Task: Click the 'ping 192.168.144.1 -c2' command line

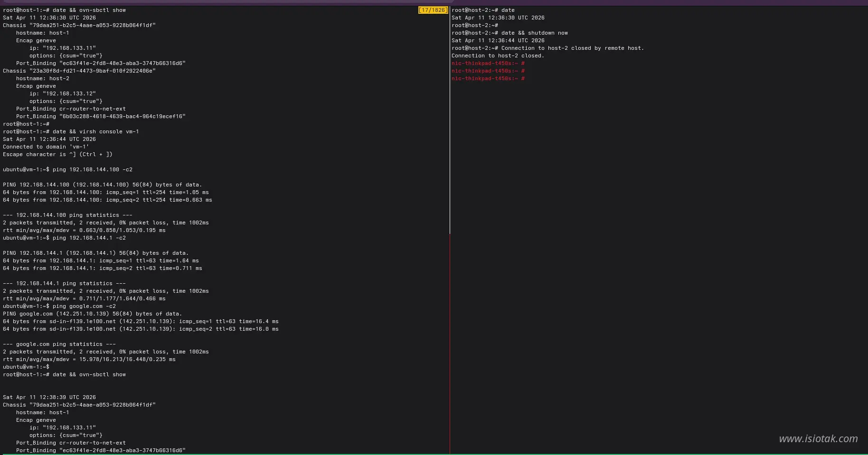Action: pyautogui.click(x=64, y=238)
